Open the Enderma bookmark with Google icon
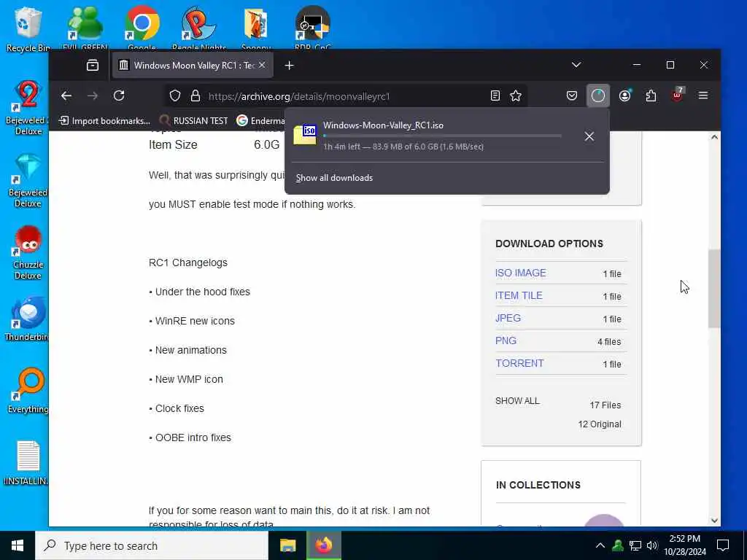 click(261, 121)
